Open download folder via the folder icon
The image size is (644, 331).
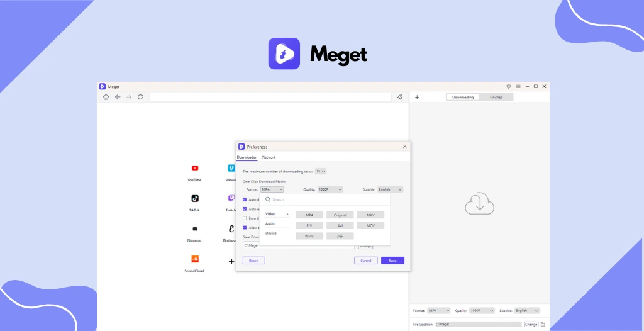click(x=543, y=325)
